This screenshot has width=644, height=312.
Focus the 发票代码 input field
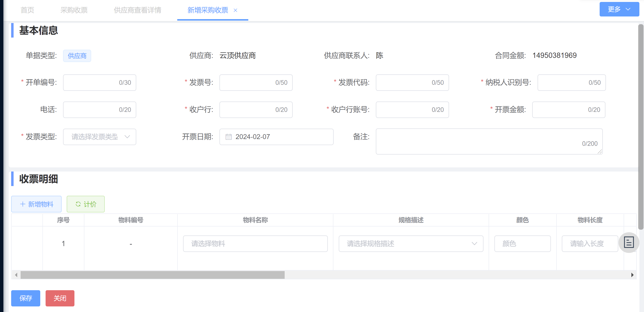tap(412, 82)
